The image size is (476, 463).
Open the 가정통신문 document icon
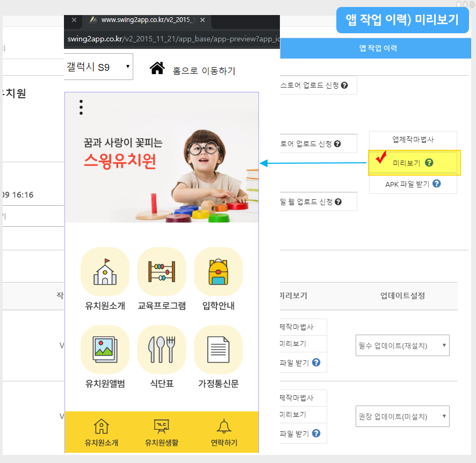pos(218,350)
